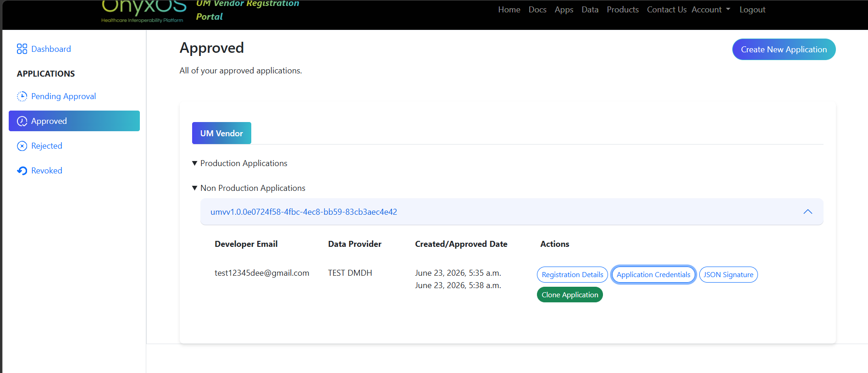Click the Dashboard grid icon
The width and height of the screenshot is (868, 373).
click(22, 49)
